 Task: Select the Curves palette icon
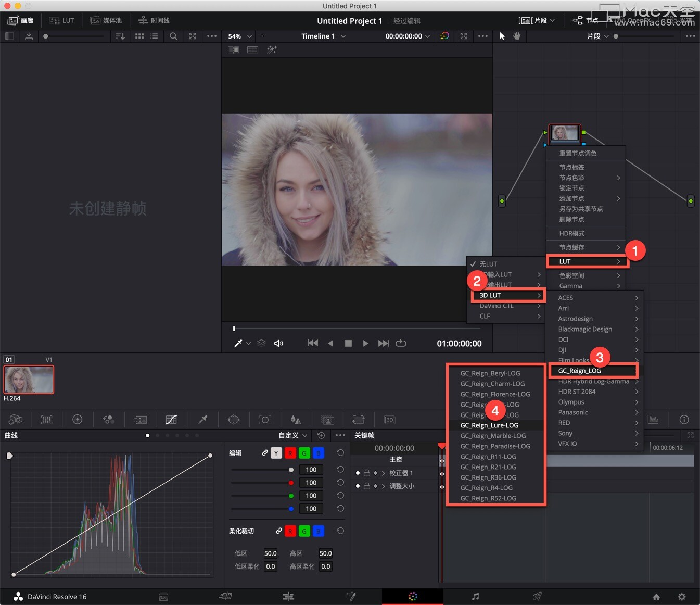point(171,420)
